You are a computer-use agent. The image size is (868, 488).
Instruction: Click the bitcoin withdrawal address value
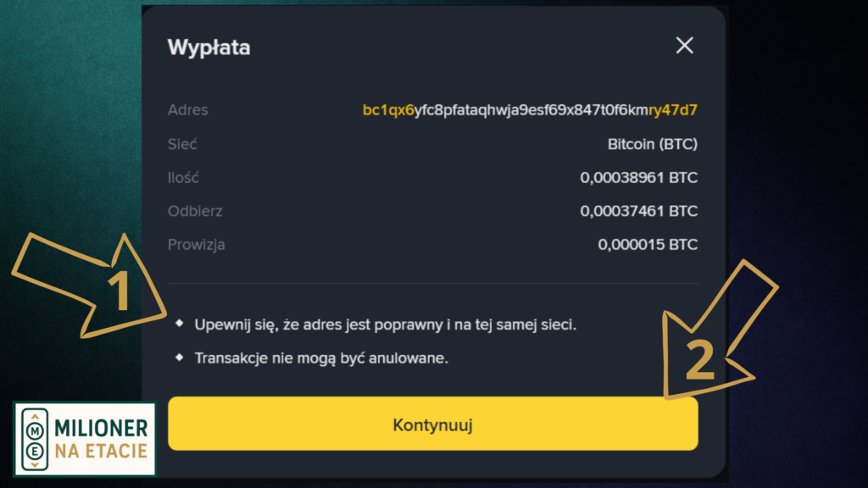tap(530, 110)
